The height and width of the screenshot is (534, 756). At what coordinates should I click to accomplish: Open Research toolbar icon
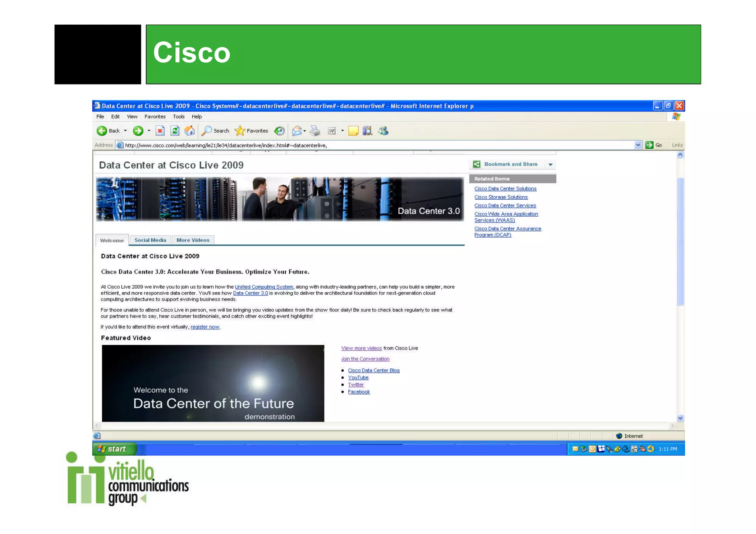click(x=367, y=131)
